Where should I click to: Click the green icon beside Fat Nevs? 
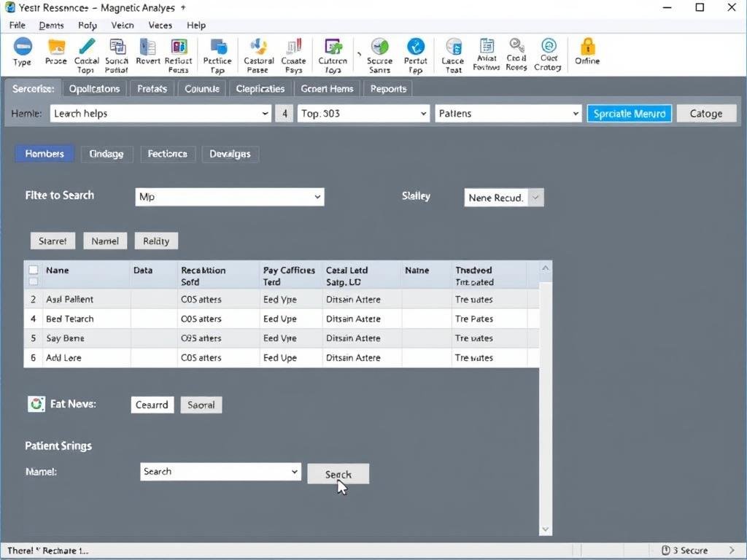click(36, 404)
